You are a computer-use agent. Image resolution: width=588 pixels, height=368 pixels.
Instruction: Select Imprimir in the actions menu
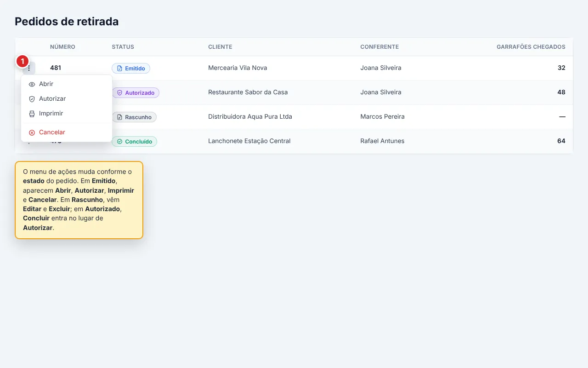67,114
